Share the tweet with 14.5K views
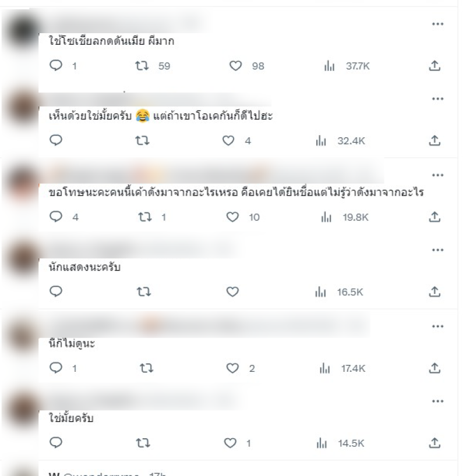This screenshot has height=476, width=466. point(435,443)
